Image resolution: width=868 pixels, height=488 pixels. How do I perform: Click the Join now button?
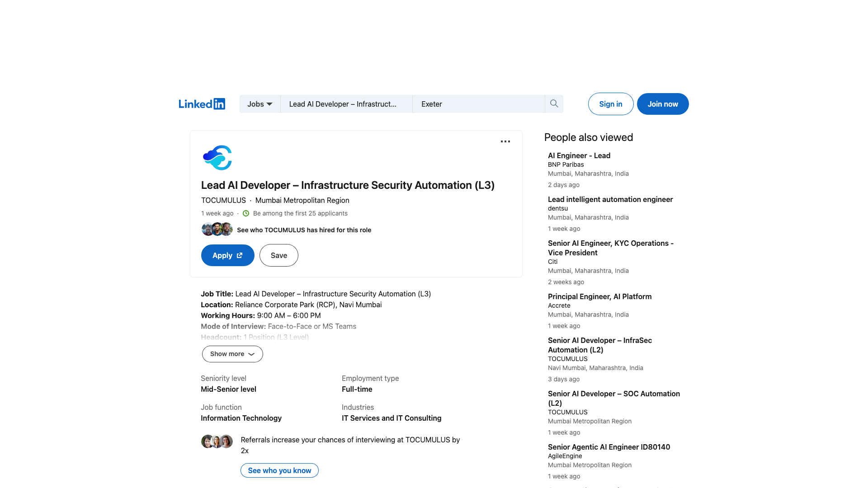663,104
